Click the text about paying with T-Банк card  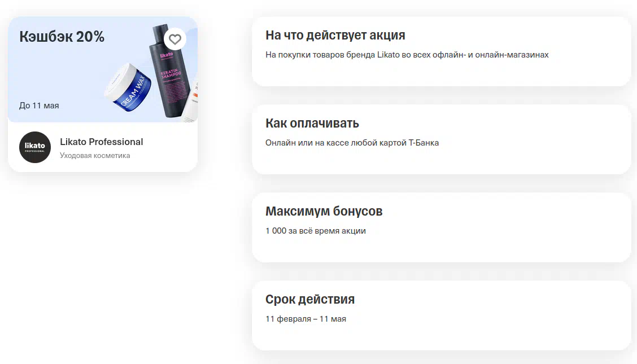[352, 143]
